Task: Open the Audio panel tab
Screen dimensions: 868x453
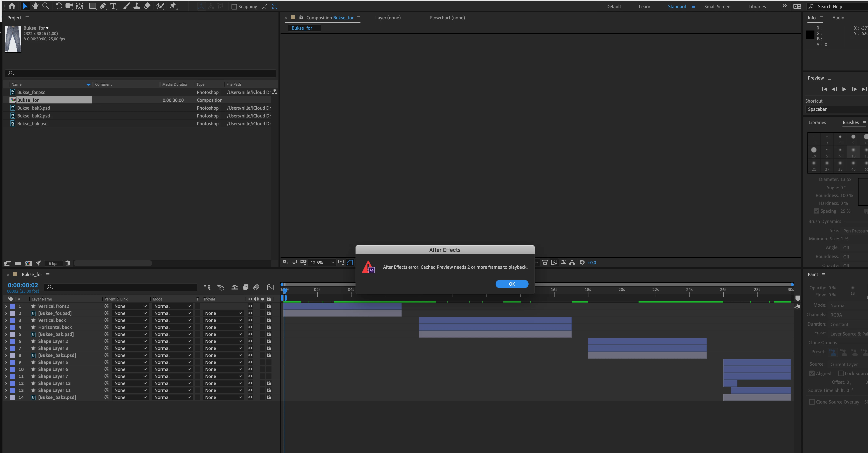Action: (x=838, y=18)
